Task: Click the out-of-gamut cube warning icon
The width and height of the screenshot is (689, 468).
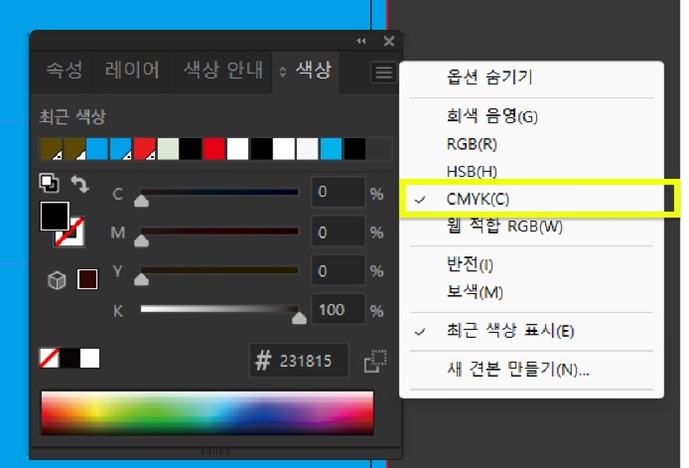Action: [57, 280]
